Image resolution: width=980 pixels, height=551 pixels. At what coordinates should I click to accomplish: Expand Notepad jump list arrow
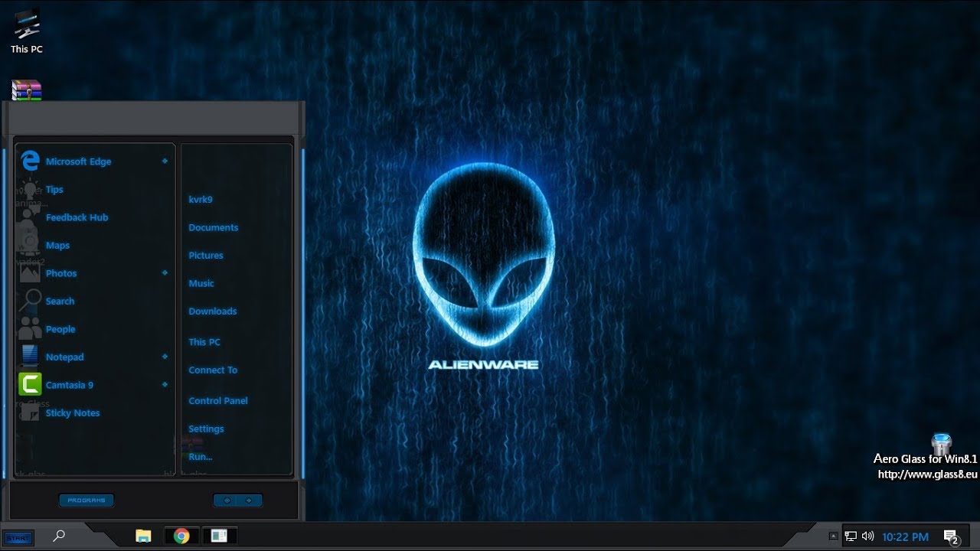click(165, 357)
